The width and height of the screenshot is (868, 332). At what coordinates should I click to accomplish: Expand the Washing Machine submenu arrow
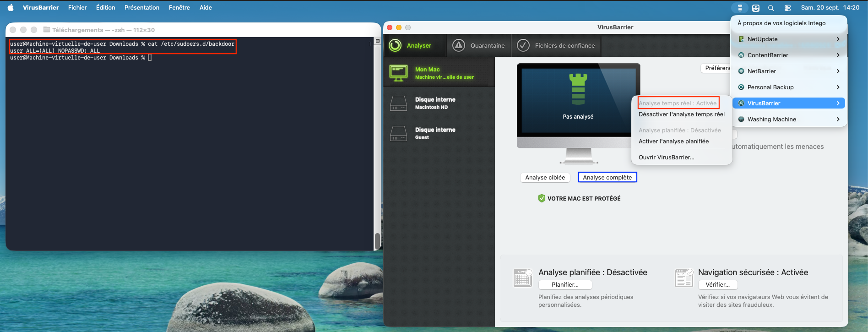click(x=838, y=120)
